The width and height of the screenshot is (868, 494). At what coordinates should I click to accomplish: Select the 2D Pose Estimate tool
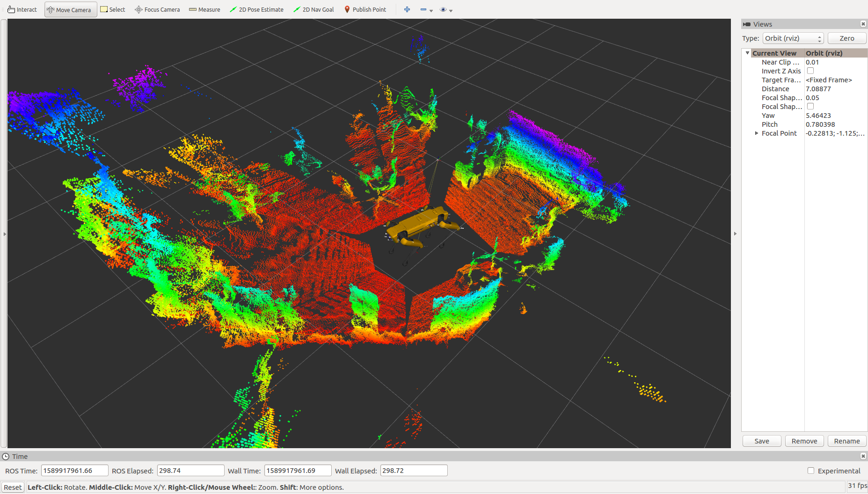pyautogui.click(x=256, y=9)
